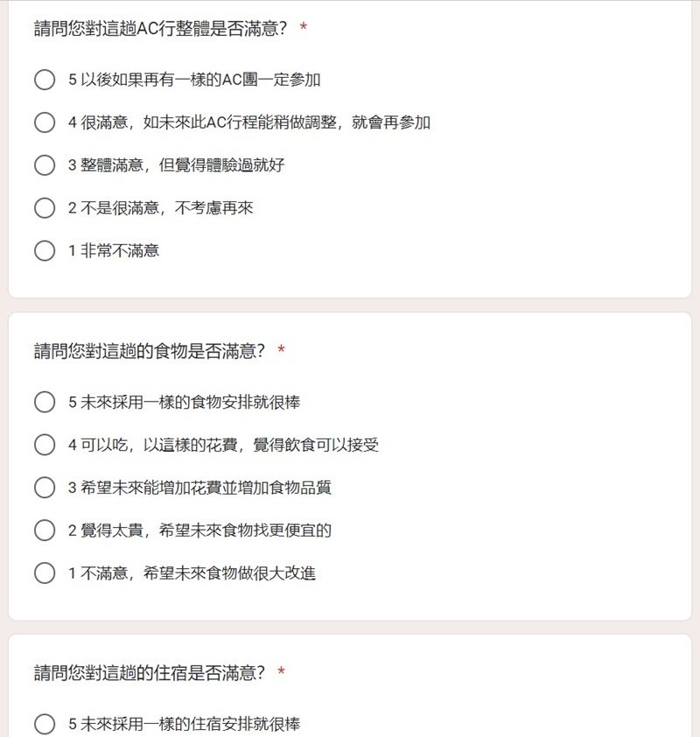This screenshot has width=700, height=737.
Task: Select '4 可以吃' food rating option
Action: coord(45,445)
